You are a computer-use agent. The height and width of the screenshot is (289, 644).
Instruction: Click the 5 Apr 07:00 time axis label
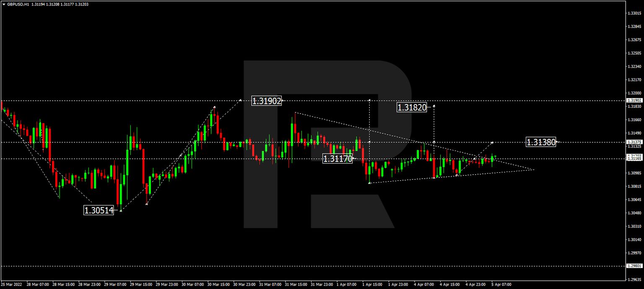pyautogui.click(x=502, y=284)
